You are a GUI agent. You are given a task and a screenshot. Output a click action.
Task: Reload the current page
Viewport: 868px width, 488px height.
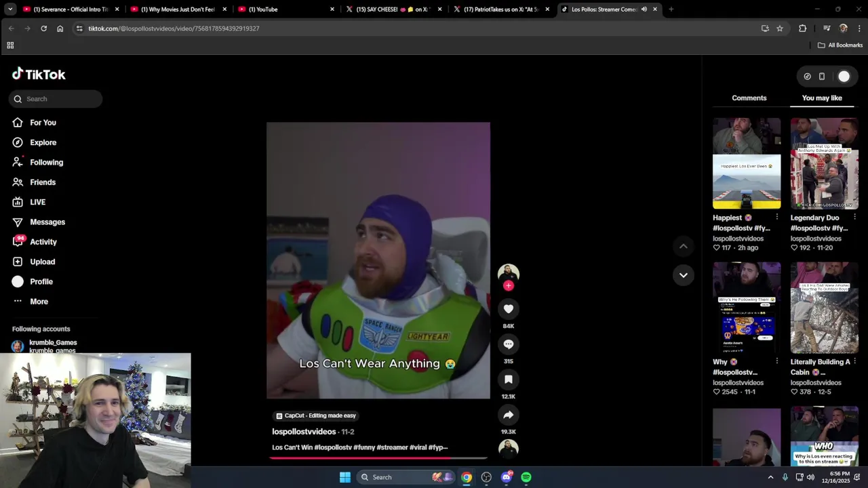pyautogui.click(x=43, y=28)
